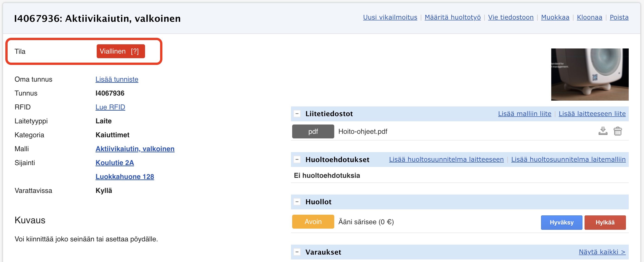Collapse the Huoltoehdotukset section
The height and width of the screenshot is (262, 644).
pyautogui.click(x=297, y=159)
